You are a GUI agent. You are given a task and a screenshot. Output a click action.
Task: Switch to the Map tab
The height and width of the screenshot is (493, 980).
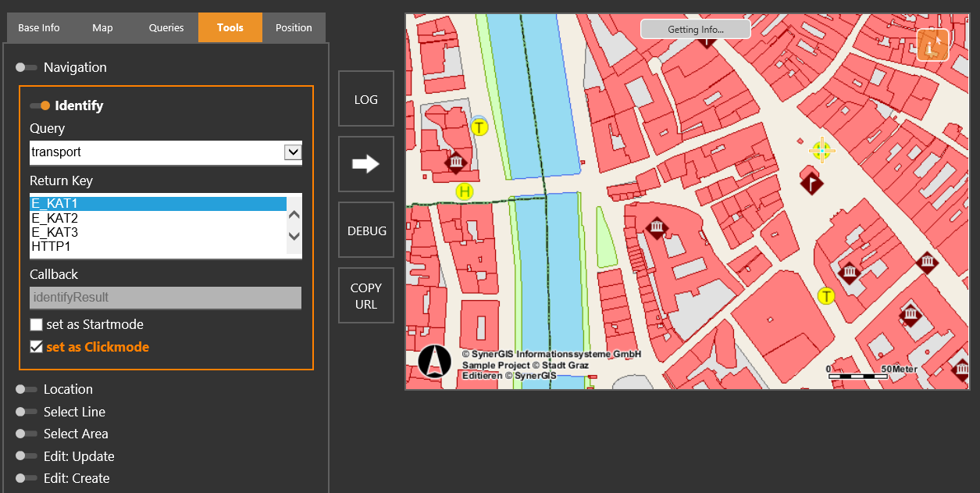click(102, 27)
